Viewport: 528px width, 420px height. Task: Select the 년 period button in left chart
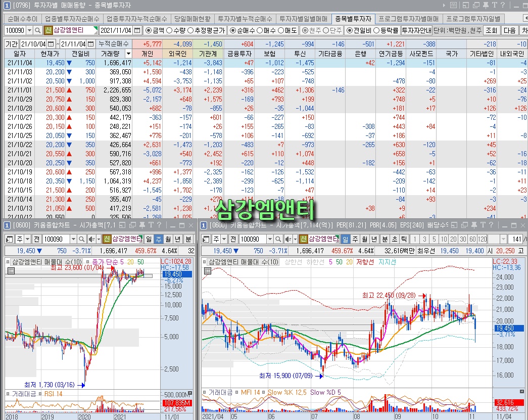[x=178, y=239]
